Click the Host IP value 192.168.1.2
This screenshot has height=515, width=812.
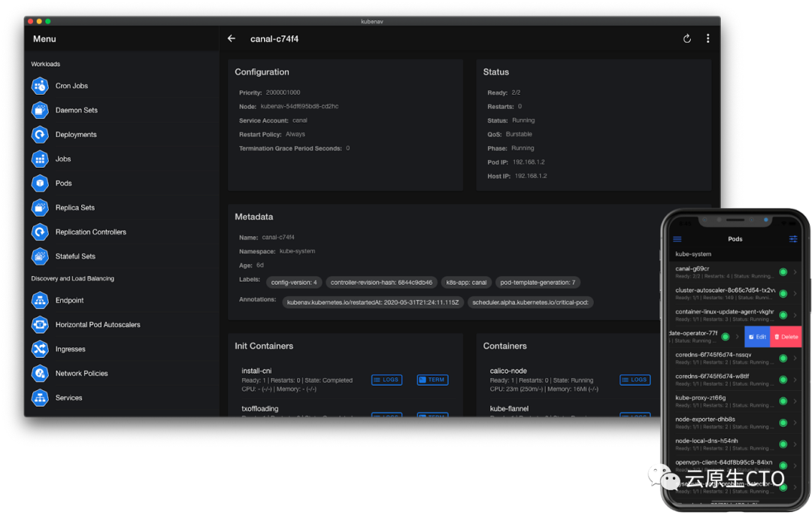[531, 176]
